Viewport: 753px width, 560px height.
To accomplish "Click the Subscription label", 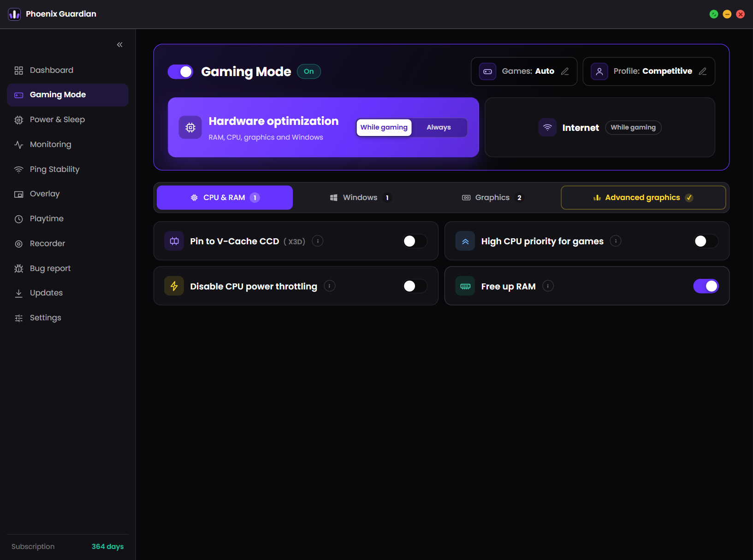I will coord(33,547).
